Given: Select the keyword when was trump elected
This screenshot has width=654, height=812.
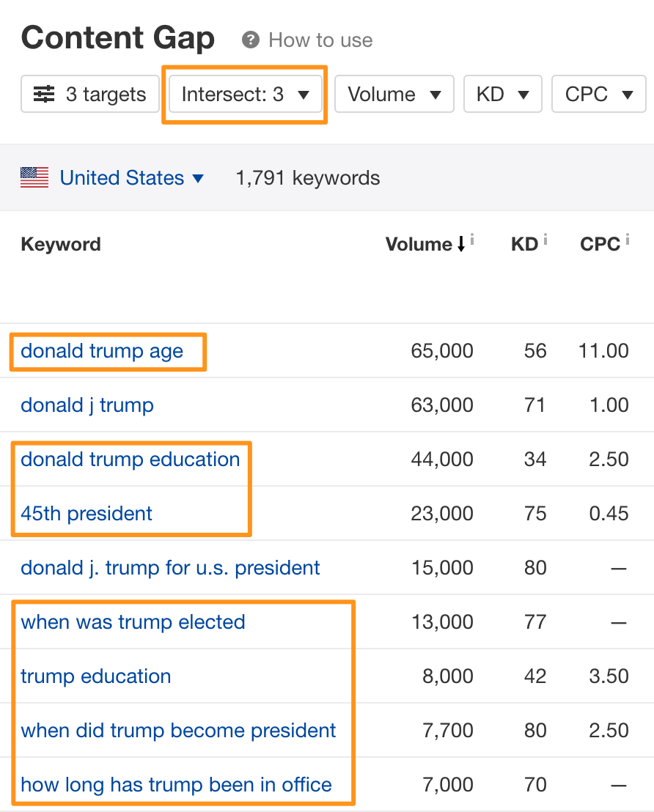Looking at the screenshot, I should click(x=133, y=621).
